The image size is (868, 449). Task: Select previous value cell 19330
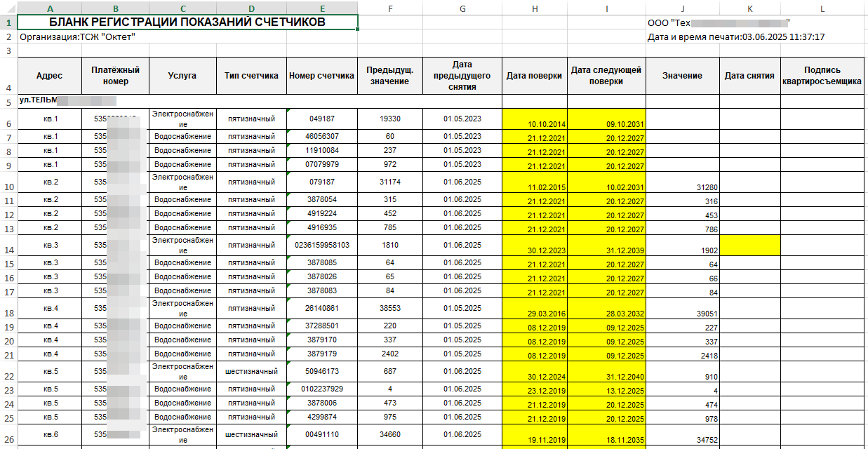tap(390, 119)
